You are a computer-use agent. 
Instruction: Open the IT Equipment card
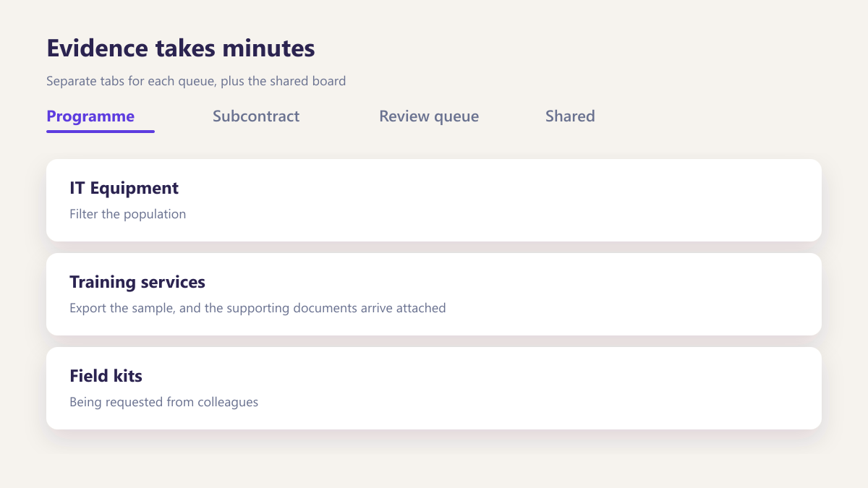coord(434,200)
